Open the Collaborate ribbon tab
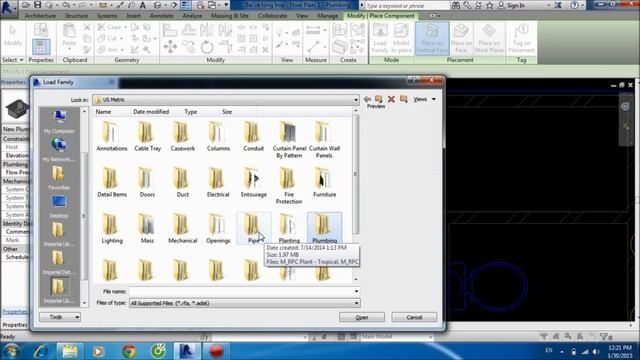Viewport: 640px width, 360px height. pyautogui.click(x=272, y=16)
